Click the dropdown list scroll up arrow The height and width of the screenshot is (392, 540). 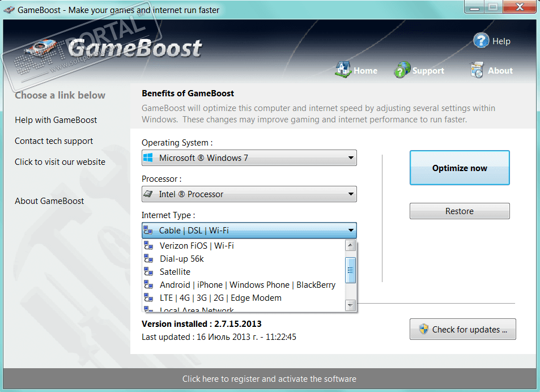click(x=350, y=245)
